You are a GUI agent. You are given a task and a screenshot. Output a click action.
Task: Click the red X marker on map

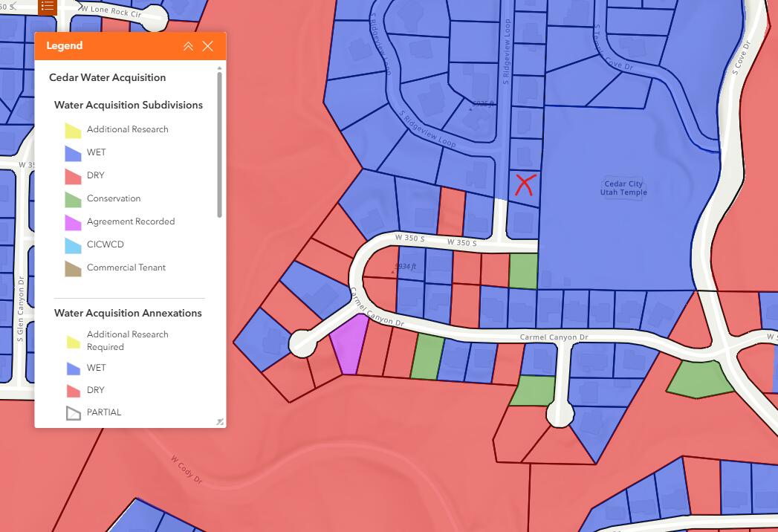[525, 184]
